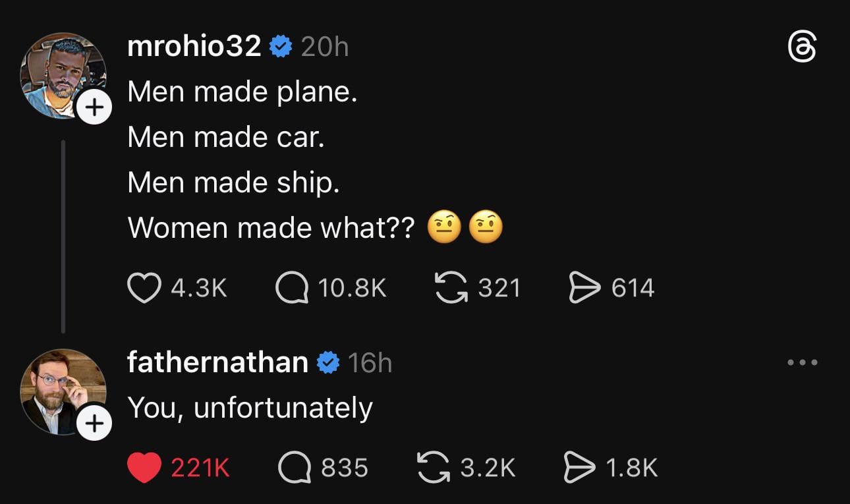Image resolution: width=850 pixels, height=504 pixels.
Task: Click the Threads logo icon
Action: 802,49
